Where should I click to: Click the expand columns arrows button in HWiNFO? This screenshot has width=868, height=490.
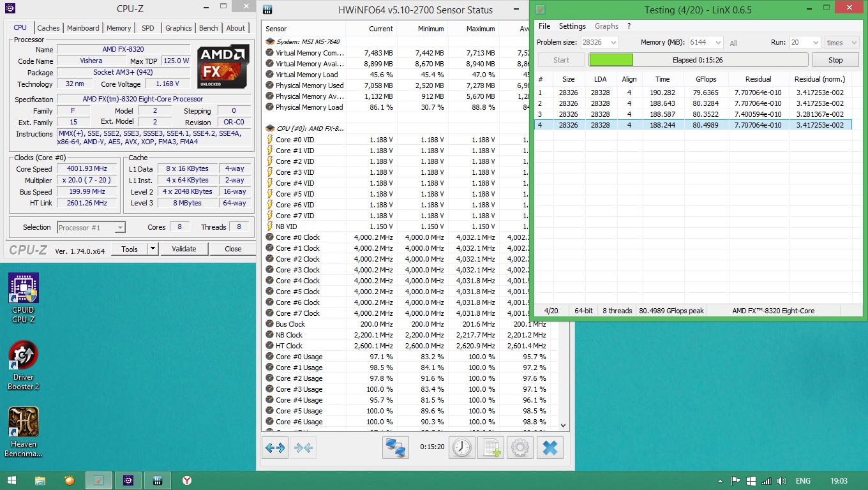coord(275,448)
